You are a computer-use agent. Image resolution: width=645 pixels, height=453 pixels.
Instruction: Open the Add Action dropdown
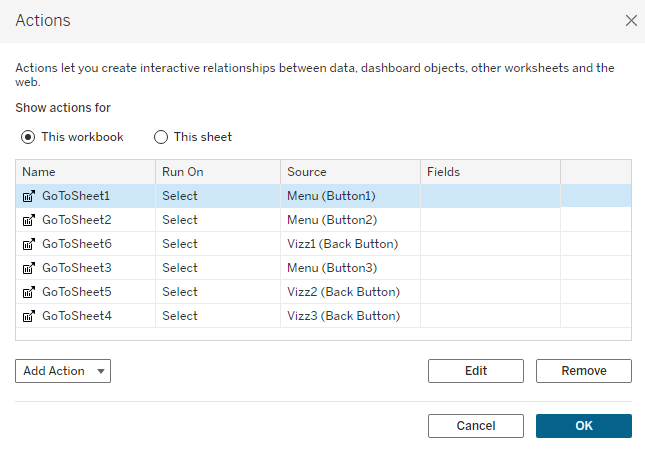tap(63, 371)
